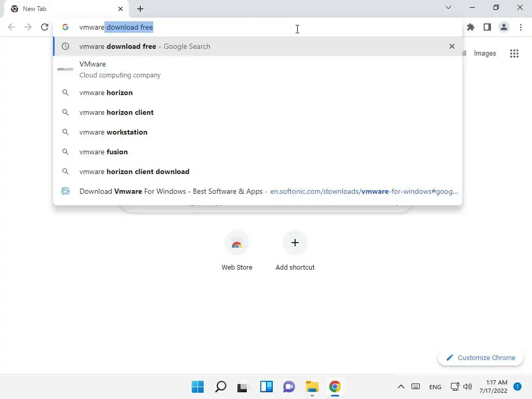The image size is (532, 399).
Task: Open the Softonic Download Vmware For Windows suggestion
Action: click(258, 191)
